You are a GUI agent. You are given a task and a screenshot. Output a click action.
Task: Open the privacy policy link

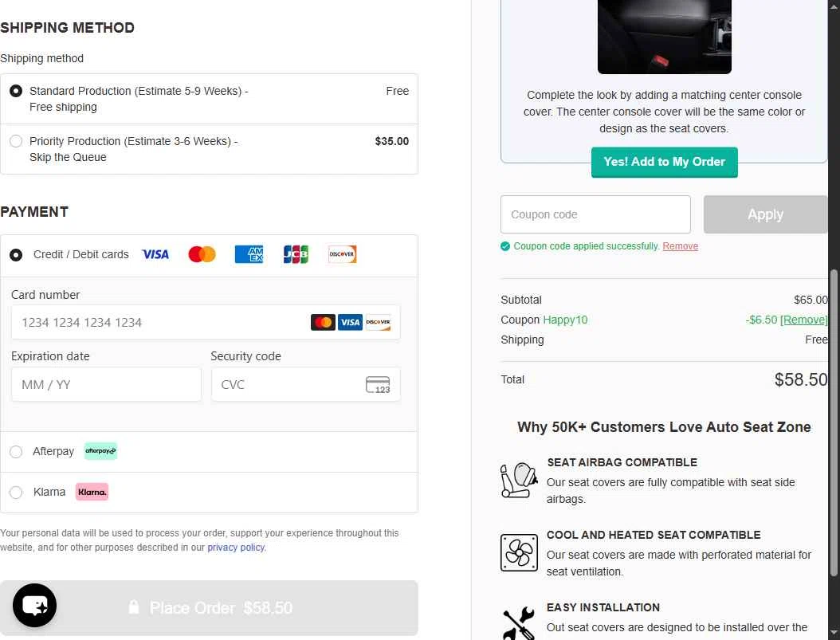click(x=236, y=548)
